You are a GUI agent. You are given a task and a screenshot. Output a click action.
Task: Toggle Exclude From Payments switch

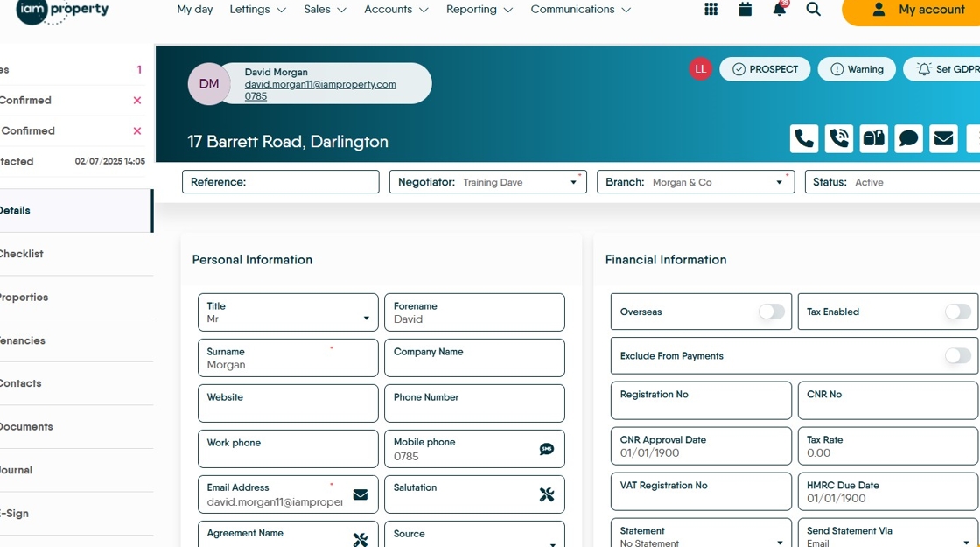tap(957, 355)
